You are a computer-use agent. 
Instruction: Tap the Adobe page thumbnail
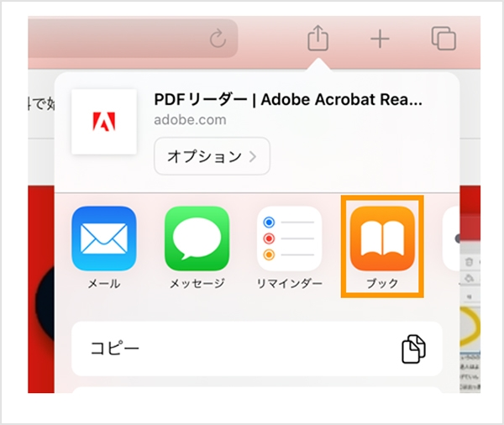click(104, 122)
